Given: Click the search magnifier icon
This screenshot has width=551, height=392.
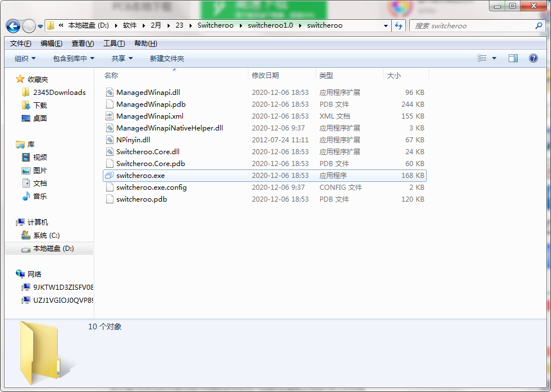Looking at the screenshot, I should click(539, 25).
